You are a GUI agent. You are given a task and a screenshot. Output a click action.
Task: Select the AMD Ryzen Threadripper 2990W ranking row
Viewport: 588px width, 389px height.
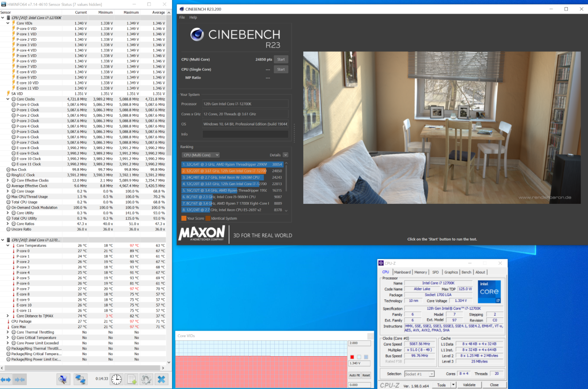coord(232,165)
